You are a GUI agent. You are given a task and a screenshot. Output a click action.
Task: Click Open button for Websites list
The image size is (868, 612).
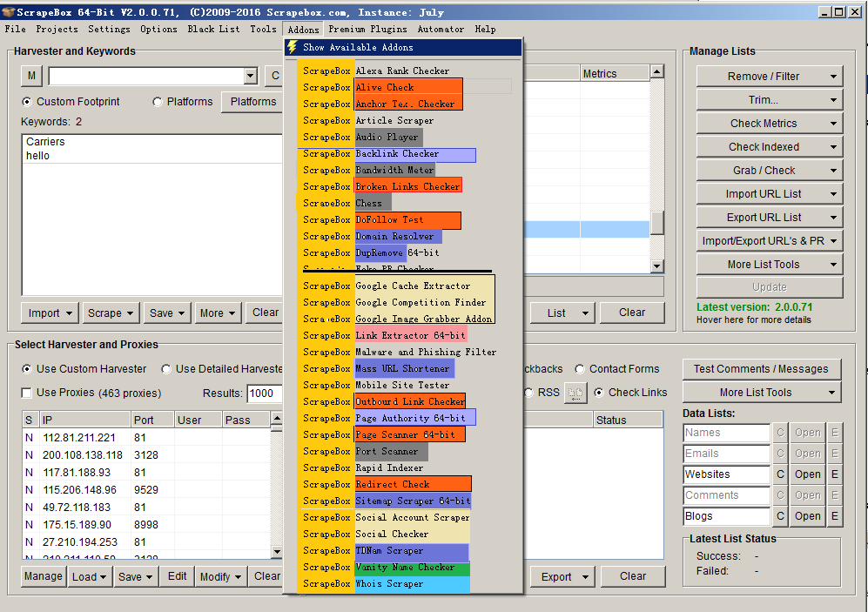pyautogui.click(x=808, y=474)
